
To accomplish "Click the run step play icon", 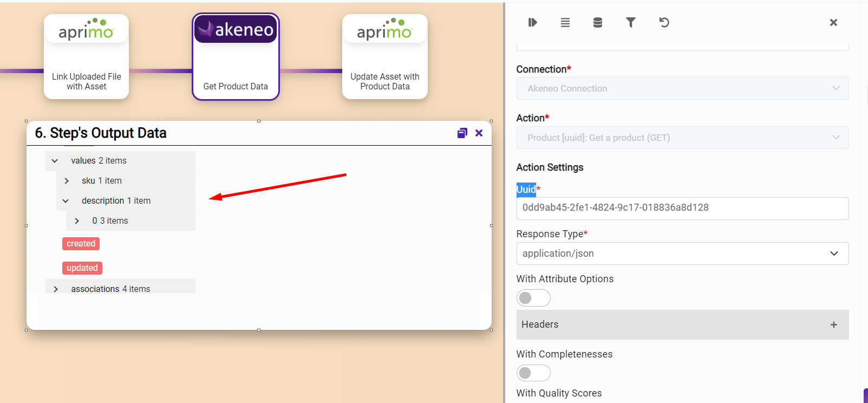I will [x=532, y=22].
